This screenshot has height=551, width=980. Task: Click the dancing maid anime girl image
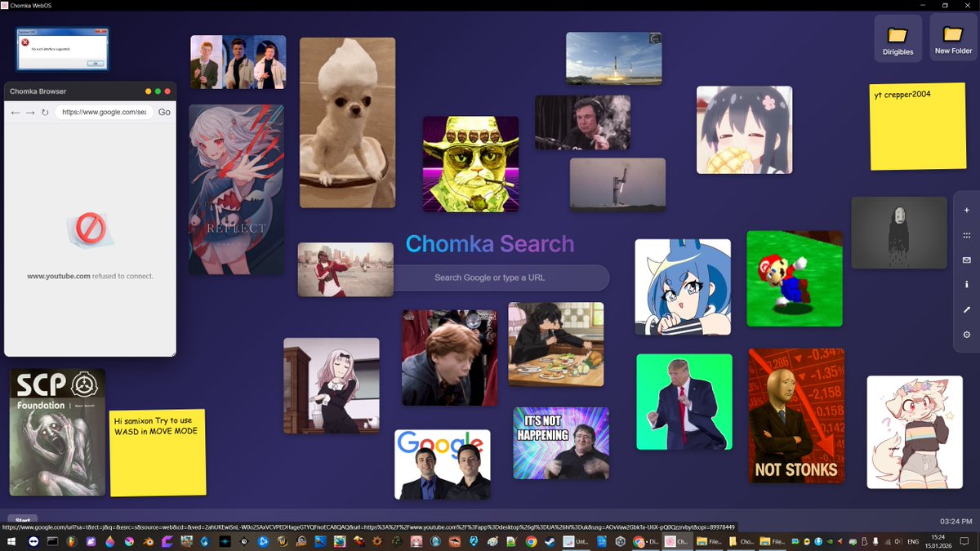(x=332, y=385)
